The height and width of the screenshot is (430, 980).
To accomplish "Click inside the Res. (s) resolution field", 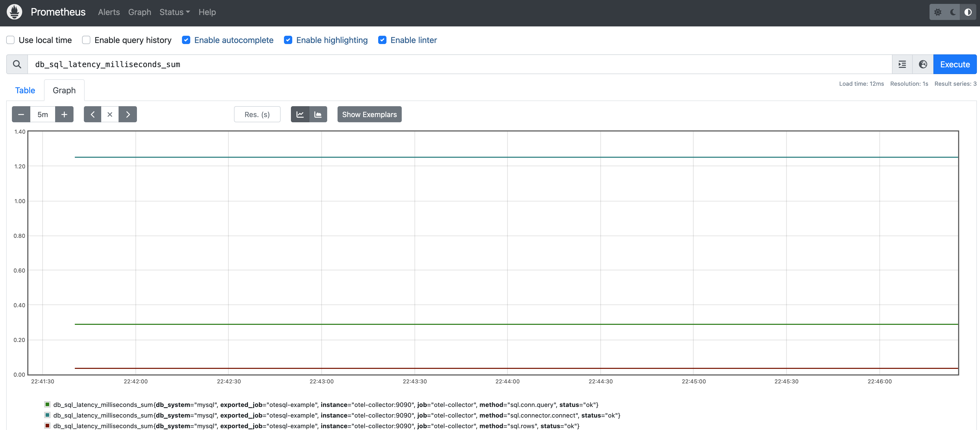I will [257, 114].
